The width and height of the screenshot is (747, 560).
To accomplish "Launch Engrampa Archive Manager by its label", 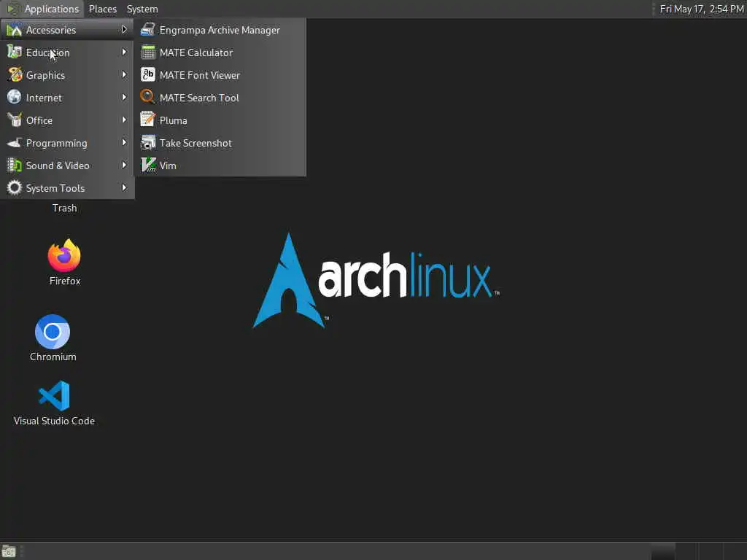I will 220,30.
